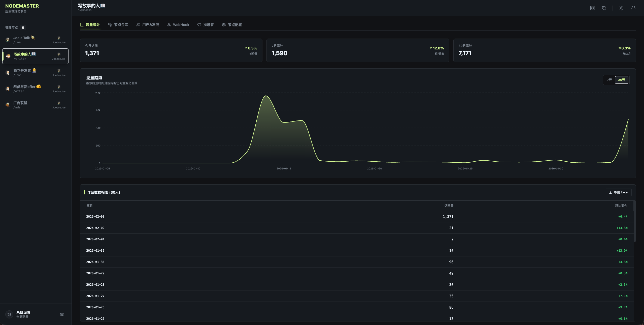Image resolution: width=644 pixels, height=325 pixels.
Task: Open the 节点金库 tab
Action: [x=118, y=25]
